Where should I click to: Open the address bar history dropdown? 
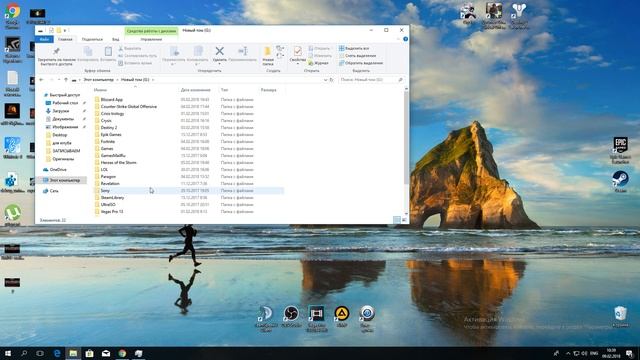tap(325, 80)
